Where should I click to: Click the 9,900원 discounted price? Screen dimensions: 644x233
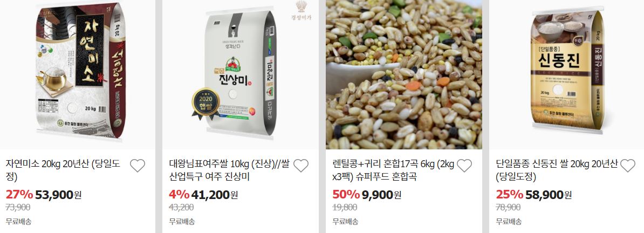click(x=381, y=194)
